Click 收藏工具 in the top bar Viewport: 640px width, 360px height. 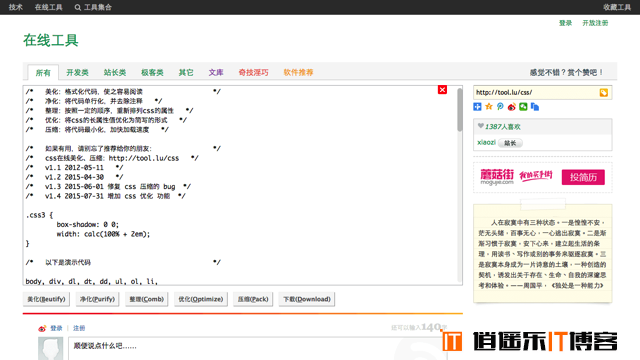tap(617, 7)
